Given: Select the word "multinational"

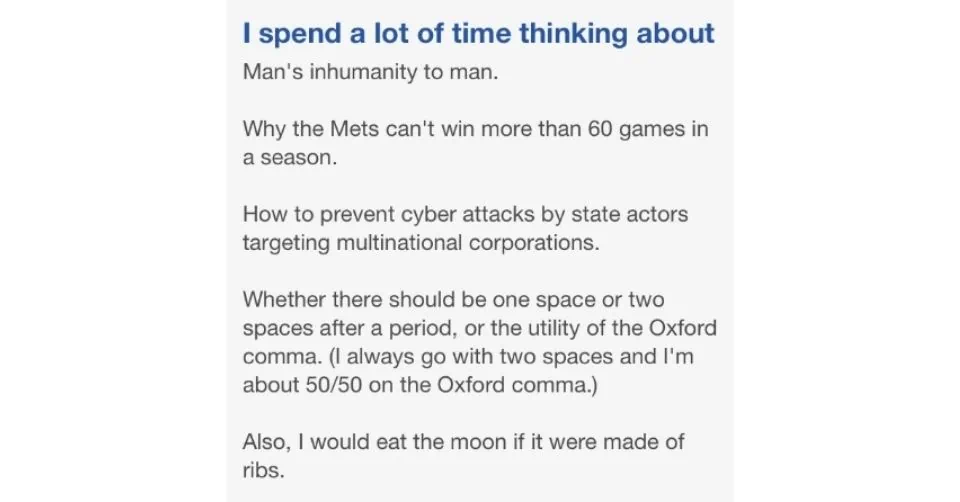Looking at the screenshot, I should (396, 243).
